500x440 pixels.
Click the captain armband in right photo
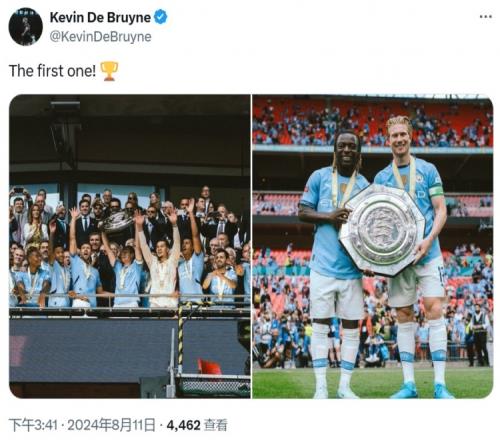[x=436, y=191]
